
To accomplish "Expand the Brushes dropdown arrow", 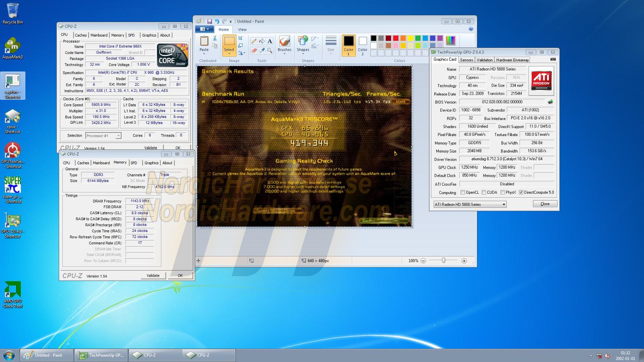I will point(285,54).
